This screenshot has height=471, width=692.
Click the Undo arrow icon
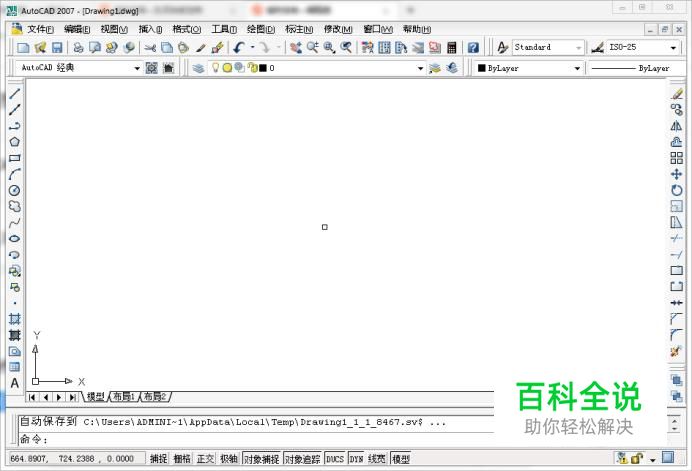[x=239, y=47]
